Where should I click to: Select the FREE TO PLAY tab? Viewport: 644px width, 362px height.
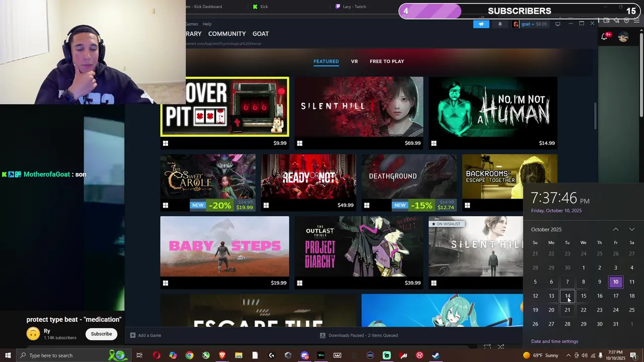(387, 61)
